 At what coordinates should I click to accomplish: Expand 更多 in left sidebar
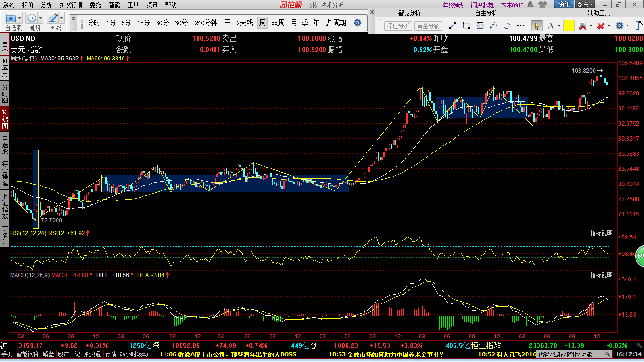click(5, 235)
